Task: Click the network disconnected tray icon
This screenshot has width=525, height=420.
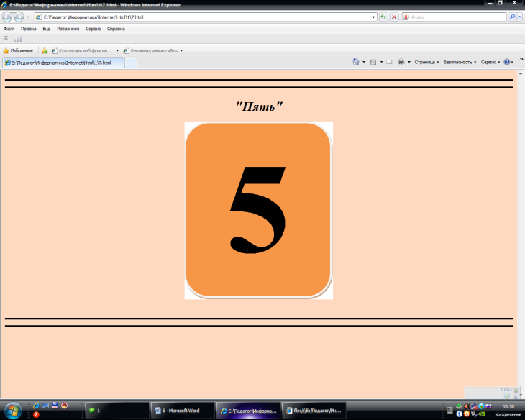Action: [474, 406]
